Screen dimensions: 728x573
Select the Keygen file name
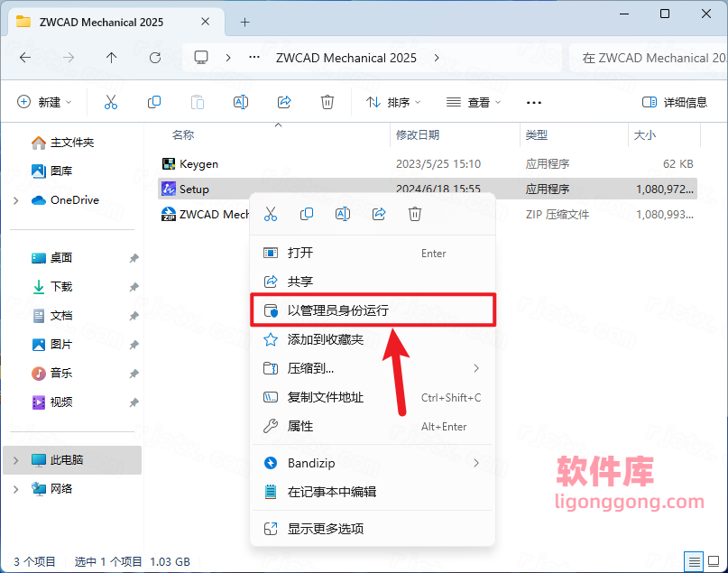click(198, 164)
